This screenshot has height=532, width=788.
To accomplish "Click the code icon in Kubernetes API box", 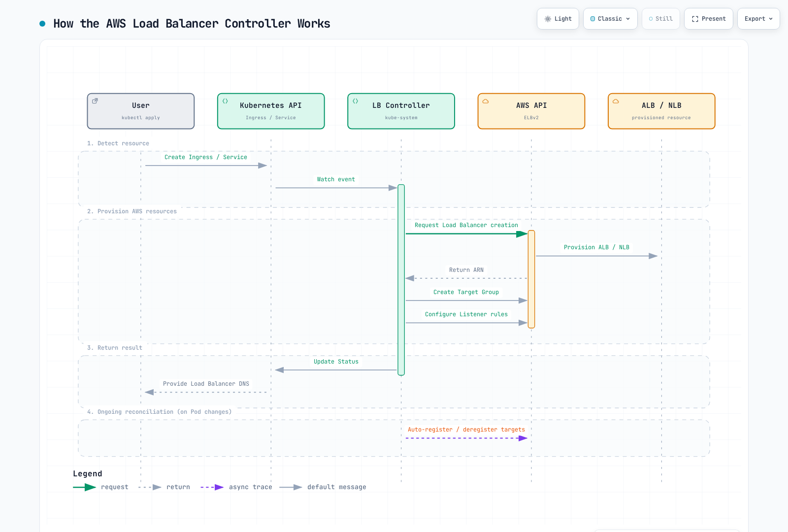I will pyautogui.click(x=225, y=101).
